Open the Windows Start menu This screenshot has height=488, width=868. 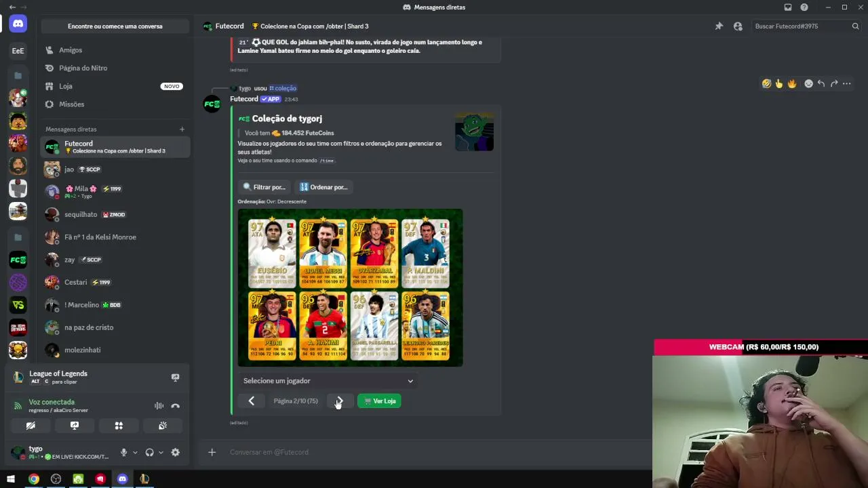[11, 479]
